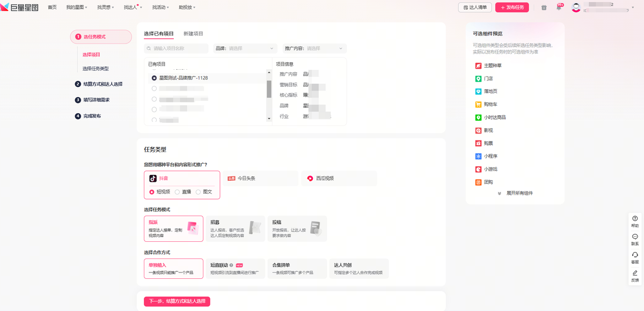Image resolution: width=644 pixels, height=311 pixels.
Task: Click the 购物车 shopping cart component icon
Action: coord(478,105)
